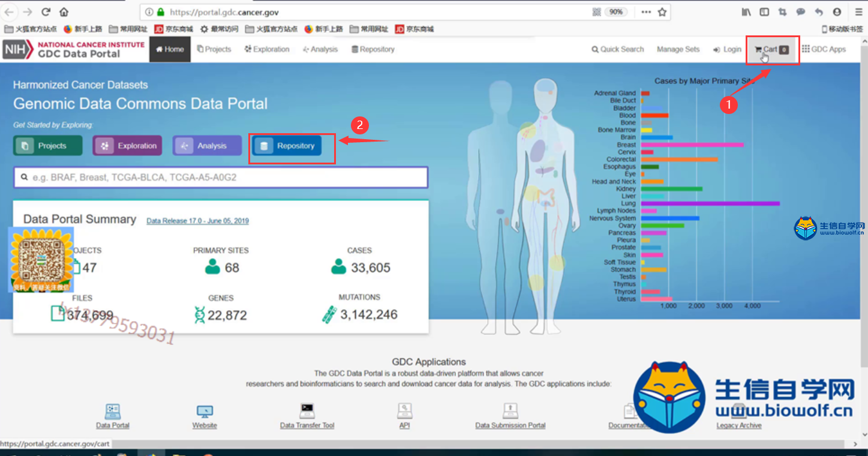Click the green Projects button
Image resolution: width=868 pixels, height=456 pixels.
pyautogui.click(x=49, y=146)
